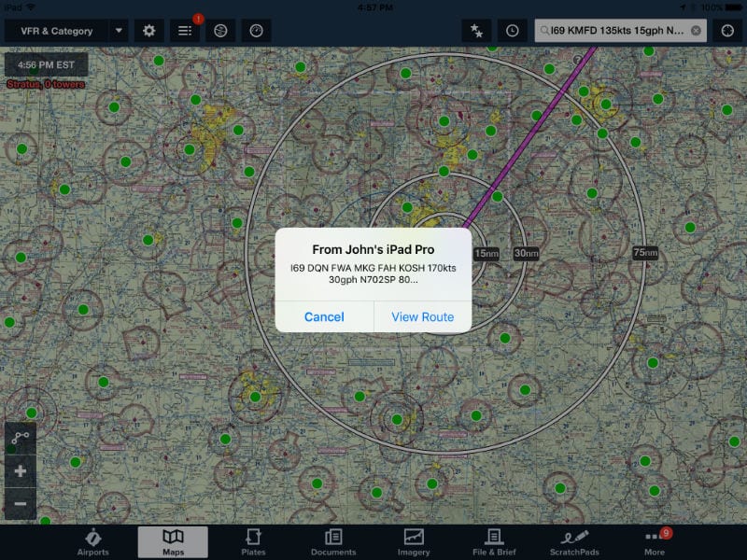Open the flight plan list icon
Image resolution: width=747 pixels, height=560 pixels.
click(x=185, y=31)
